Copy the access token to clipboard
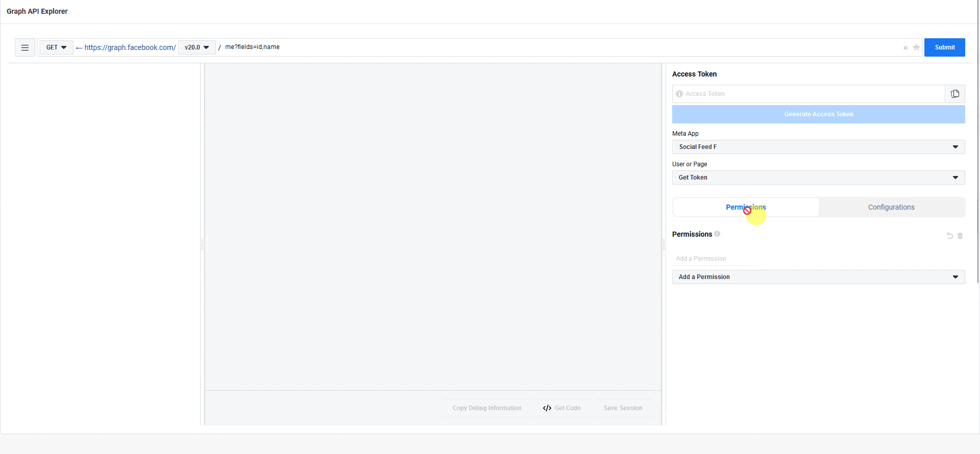This screenshot has width=980, height=454. [955, 94]
